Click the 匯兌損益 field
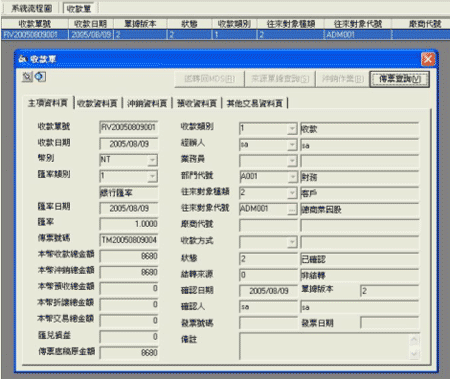Screen dimensions: 450x379 coord(129,337)
